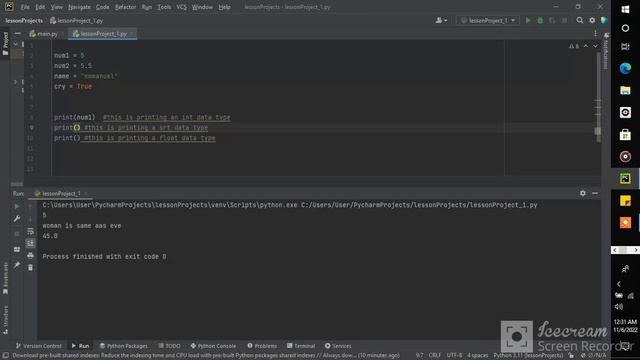The height and width of the screenshot is (360, 640).
Task: Open the warnings inspection indicator
Action: [574, 46]
